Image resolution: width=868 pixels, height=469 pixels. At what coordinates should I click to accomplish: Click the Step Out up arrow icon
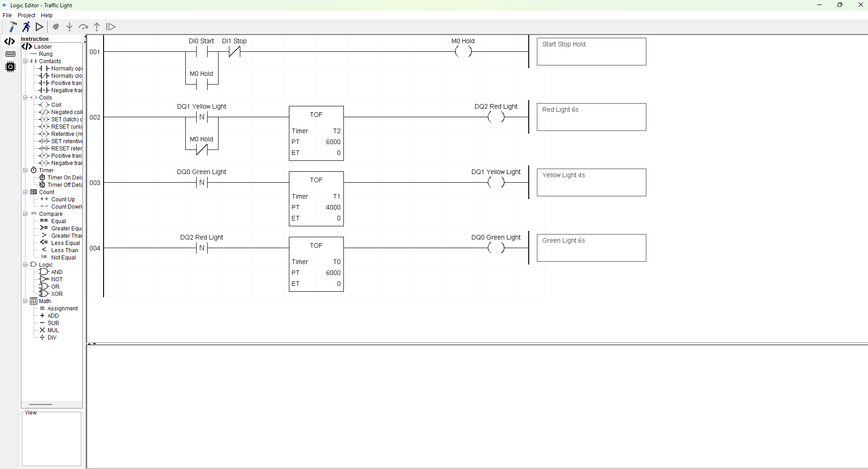97,27
